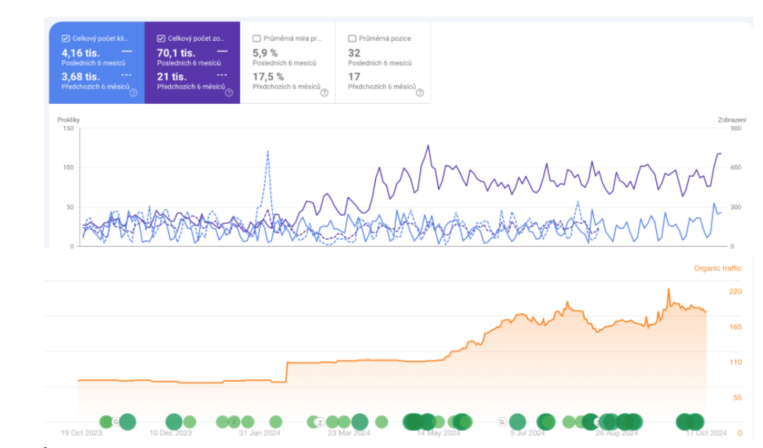
Task: Open help icon on the impressions metric card
Action: pyautogui.click(x=228, y=92)
